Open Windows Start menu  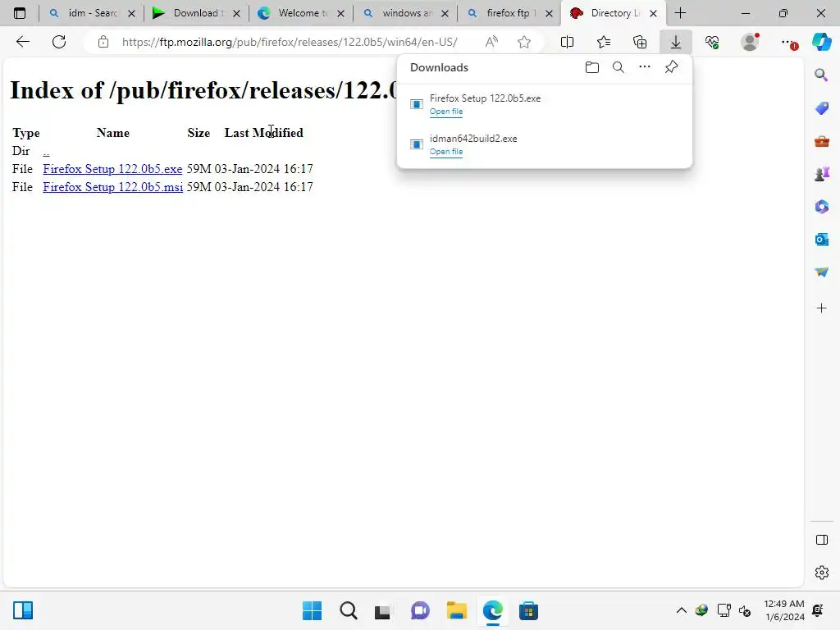(312, 610)
